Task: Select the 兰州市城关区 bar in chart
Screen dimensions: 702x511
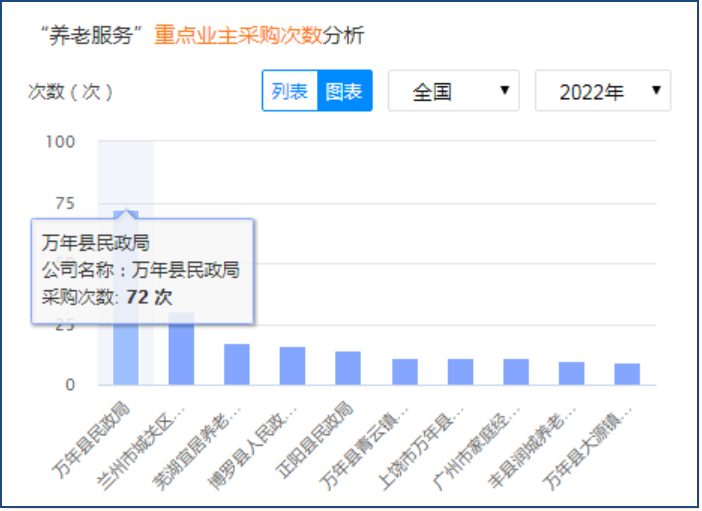Action: click(x=181, y=349)
